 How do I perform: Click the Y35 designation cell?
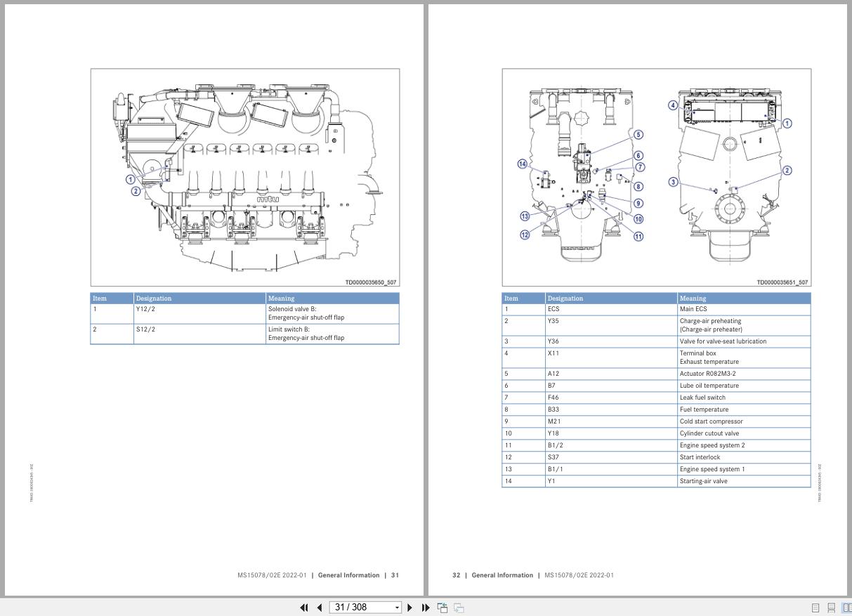611,325
